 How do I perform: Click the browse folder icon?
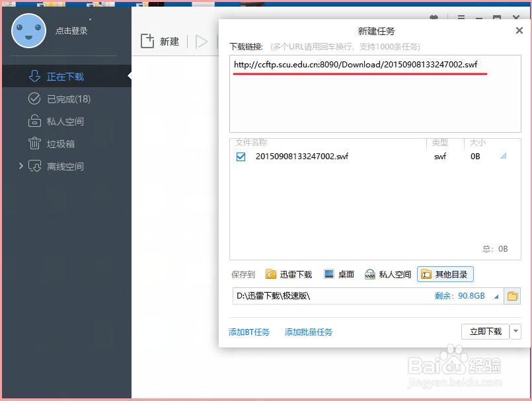tap(512, 296)
